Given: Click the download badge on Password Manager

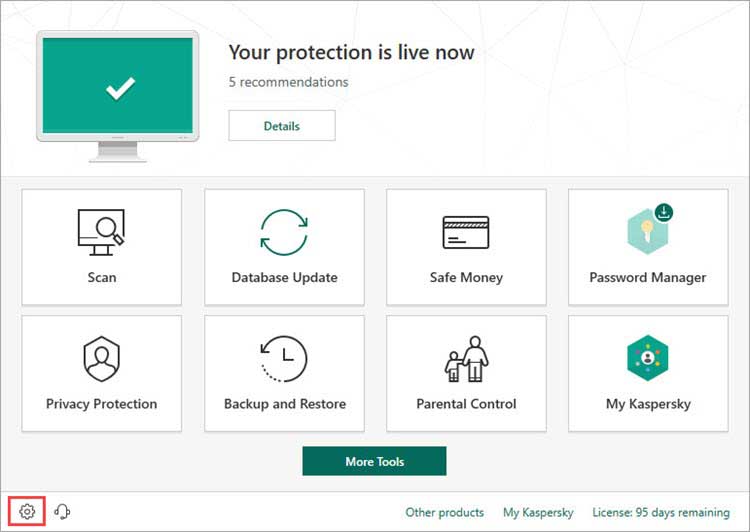Looking at the screenshot, I should point(664,212).
